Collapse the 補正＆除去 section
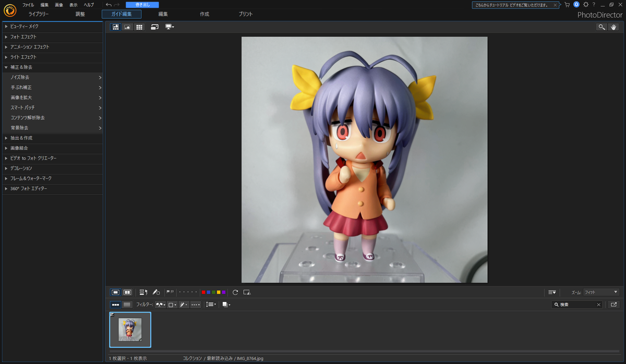Viewport: 626px width, 364px height. [52, 67]
